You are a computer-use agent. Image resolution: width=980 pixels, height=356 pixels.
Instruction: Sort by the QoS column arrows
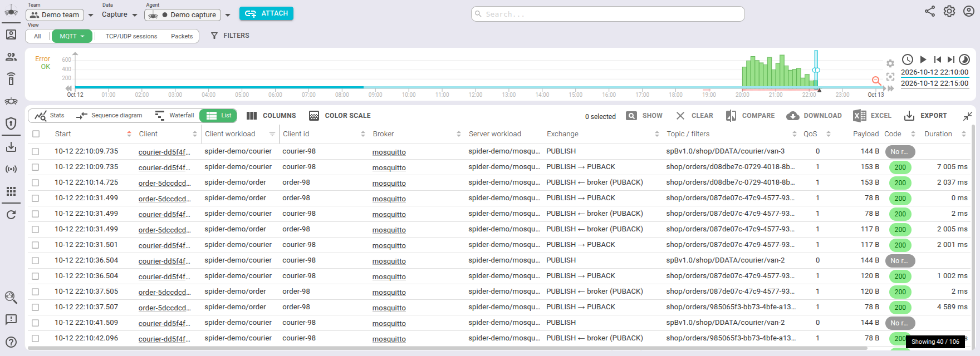click(x=829, y=134)
